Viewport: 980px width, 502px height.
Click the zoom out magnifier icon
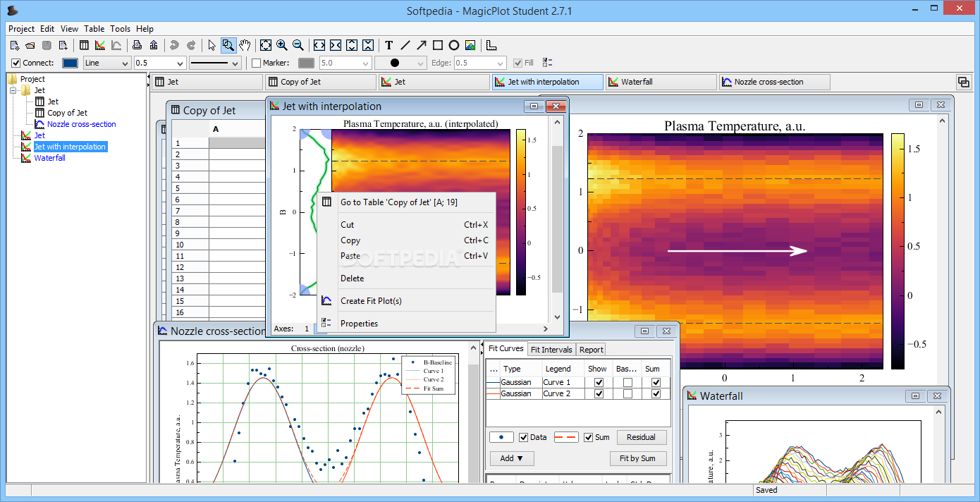coord(298,45)
